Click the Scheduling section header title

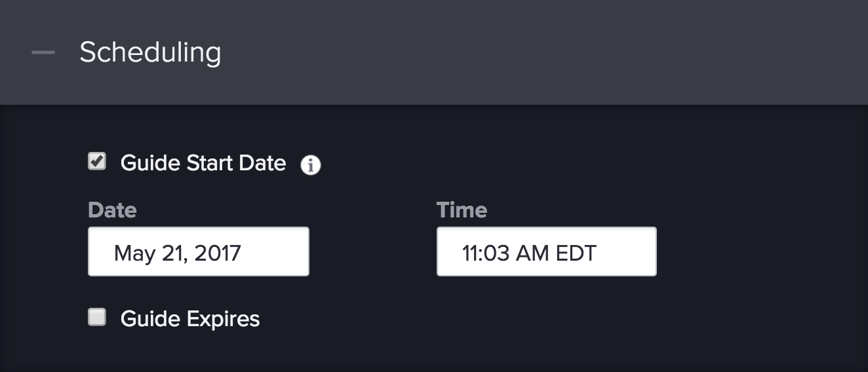(x=150, y=52)
